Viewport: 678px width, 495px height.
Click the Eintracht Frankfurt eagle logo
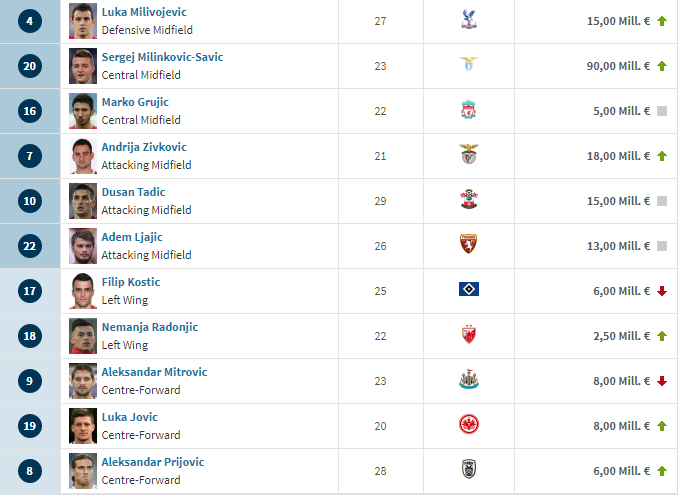(x=469, y=424)
